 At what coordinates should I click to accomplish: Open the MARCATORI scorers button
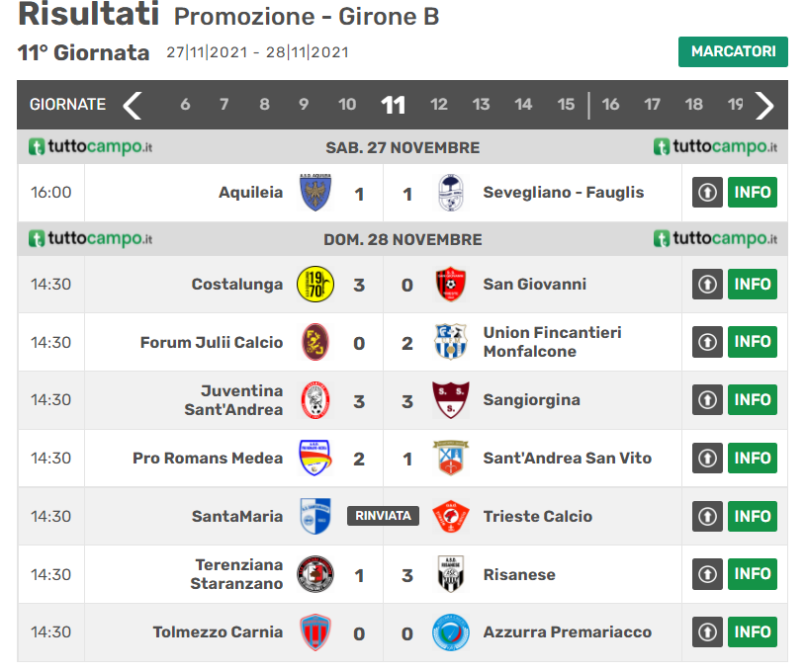click(733, 52)
